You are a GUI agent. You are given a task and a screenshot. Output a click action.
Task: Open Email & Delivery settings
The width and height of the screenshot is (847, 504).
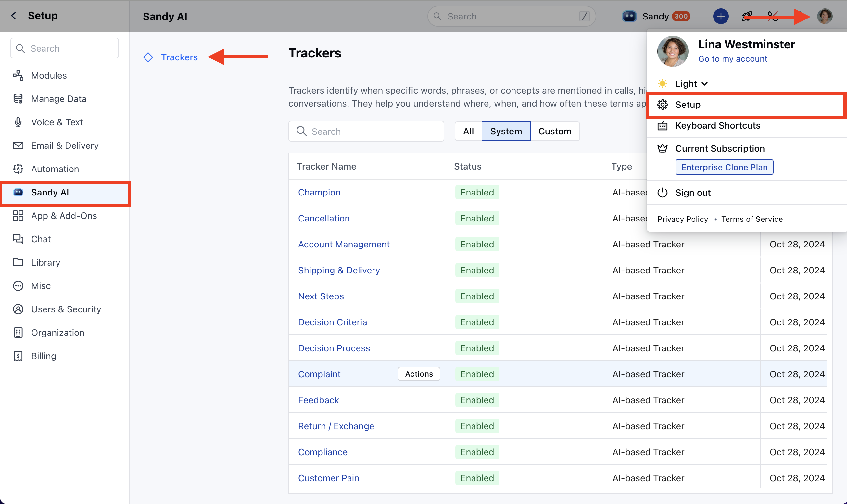65,146
